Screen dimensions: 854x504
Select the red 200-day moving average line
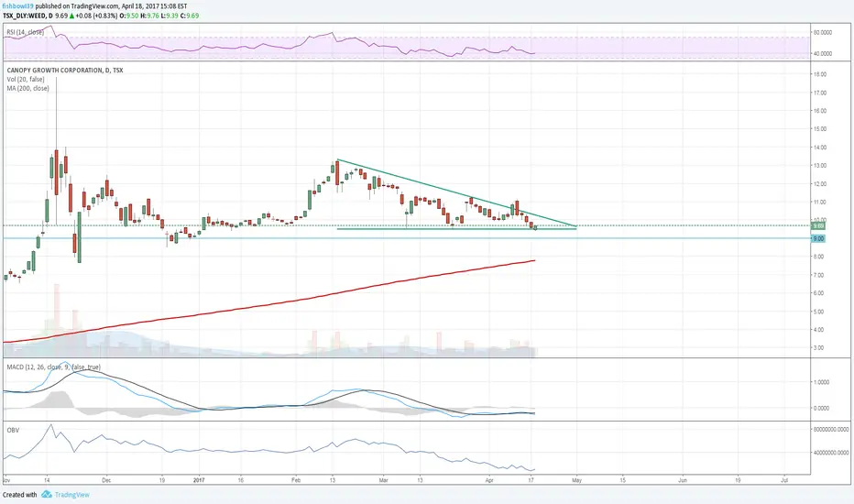pyautogui.click(x=269, y=301)
